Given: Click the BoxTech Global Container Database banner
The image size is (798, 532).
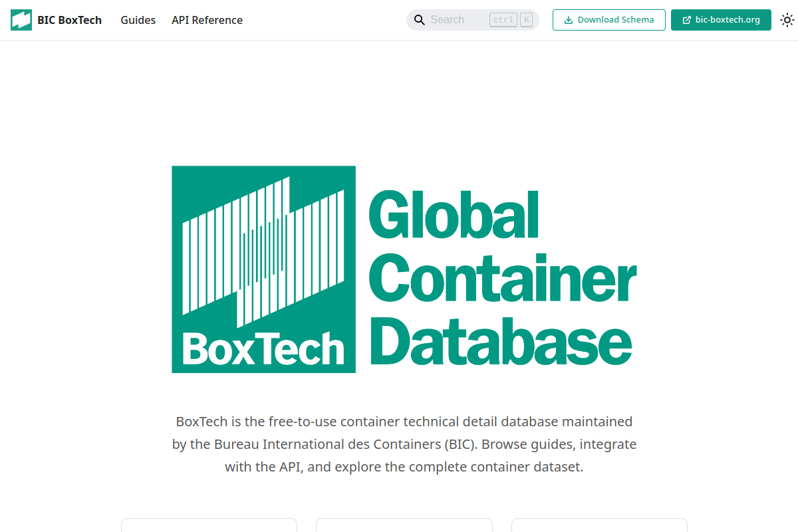Looking at the screenshot, I should [404, 269].
